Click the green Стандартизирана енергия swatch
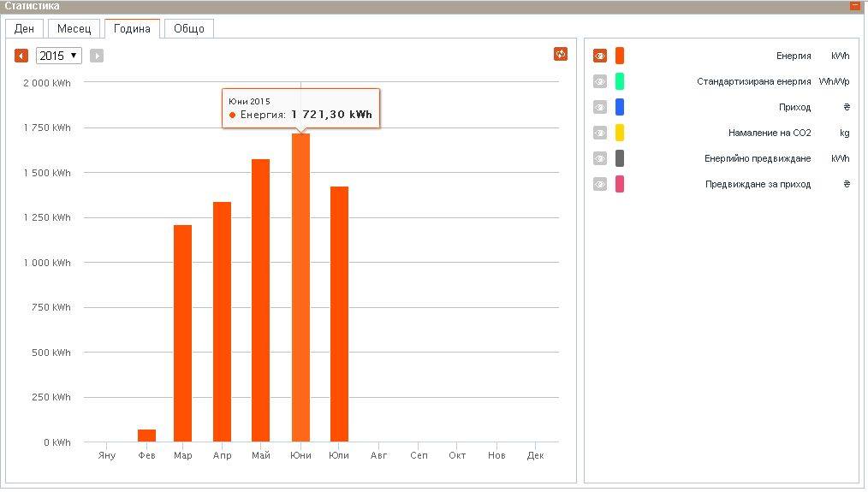 [x=620, y=81]
